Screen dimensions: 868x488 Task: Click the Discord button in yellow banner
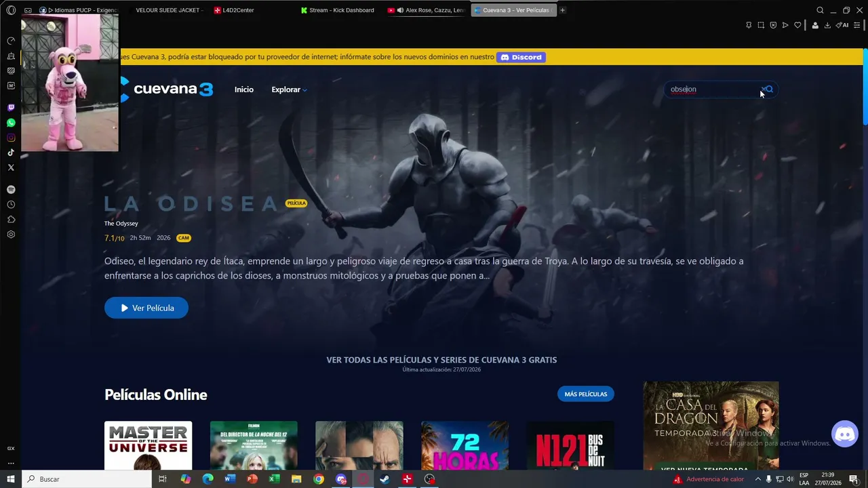tap(521, 57)
